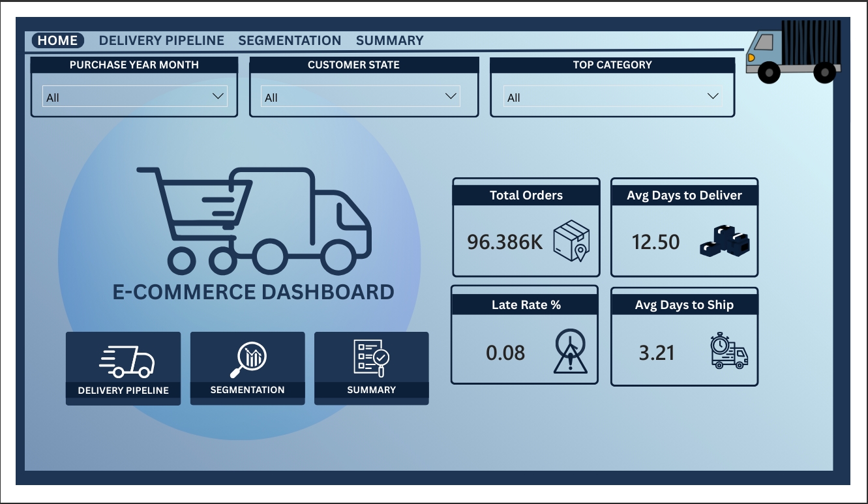Click the SUMMARY button label below the circle
Image resolution: width=868 pixels, height=504 pixels.
click(372, 390)
